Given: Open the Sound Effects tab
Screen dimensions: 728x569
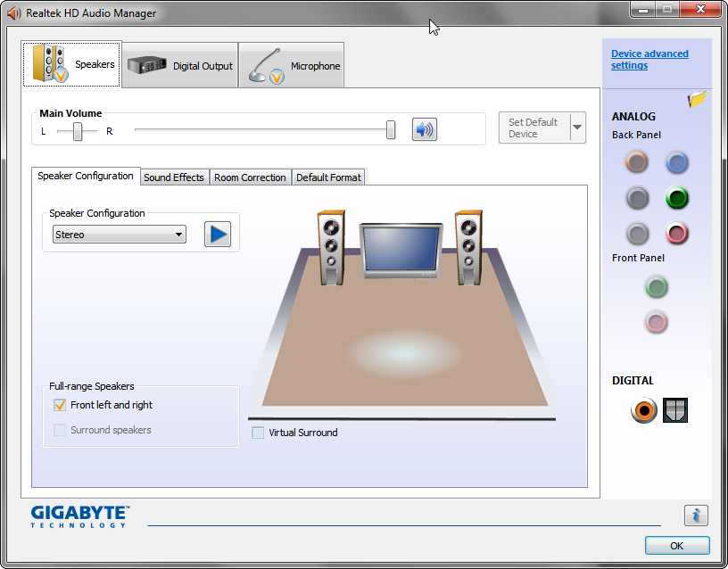Looking at the screenshot, I should coord(174,177).
